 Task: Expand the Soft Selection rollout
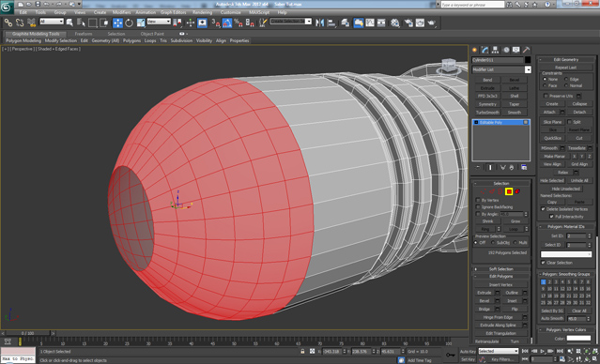coord(501,269)
